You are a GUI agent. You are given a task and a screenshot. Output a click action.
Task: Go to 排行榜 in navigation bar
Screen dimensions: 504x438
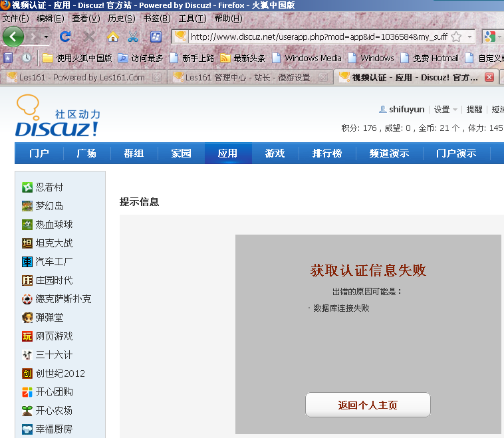pos(327,154)
